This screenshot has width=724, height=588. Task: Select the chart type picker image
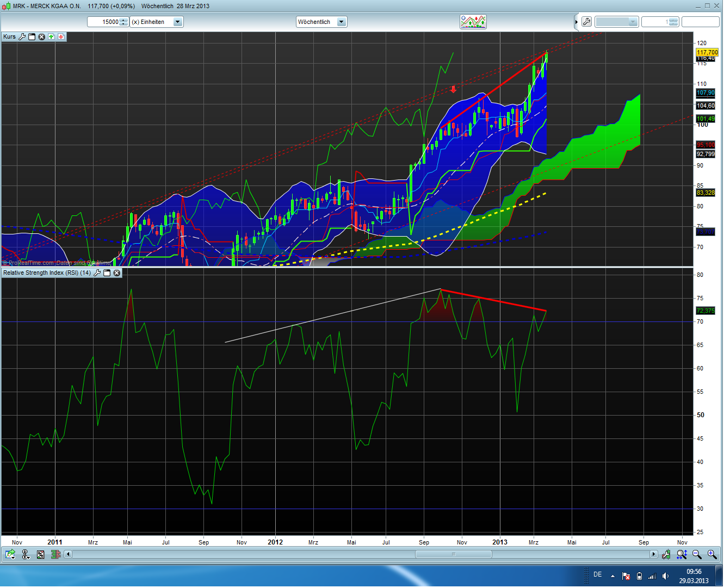pos(473,22)
